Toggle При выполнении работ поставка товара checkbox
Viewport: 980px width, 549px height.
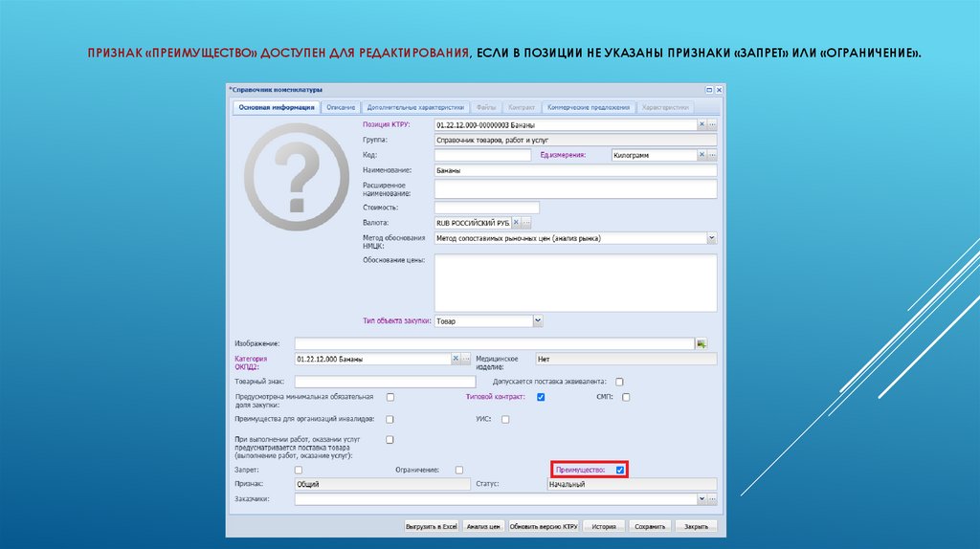pos(390,440)
